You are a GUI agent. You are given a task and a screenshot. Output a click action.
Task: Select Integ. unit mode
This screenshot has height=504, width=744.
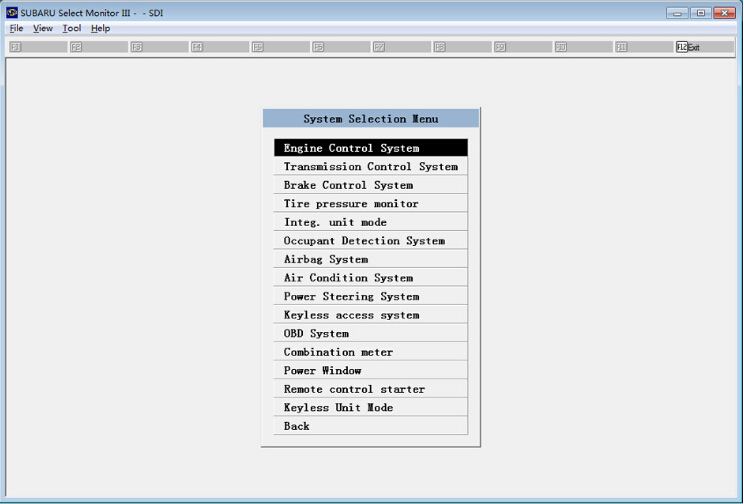point(371,222)
